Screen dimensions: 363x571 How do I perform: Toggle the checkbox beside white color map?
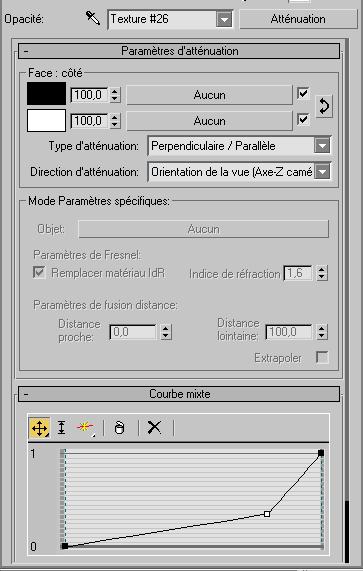pyautogui.click(x=303, y=120)
